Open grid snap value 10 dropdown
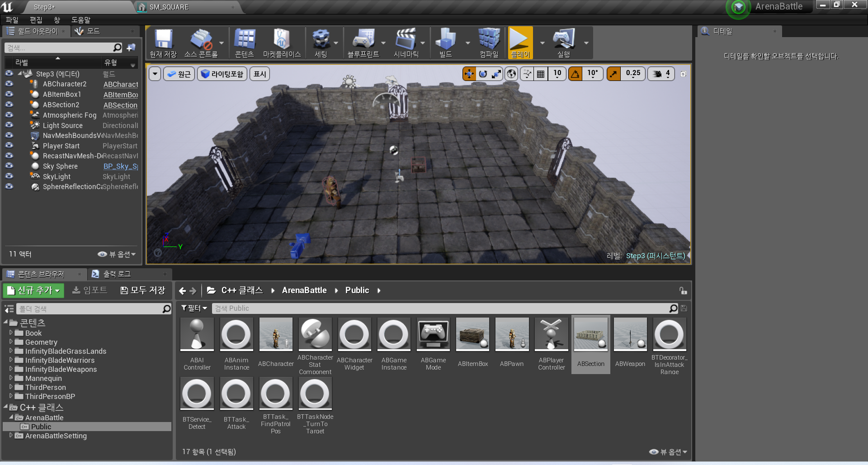868x465 pixels. point(557,74)
